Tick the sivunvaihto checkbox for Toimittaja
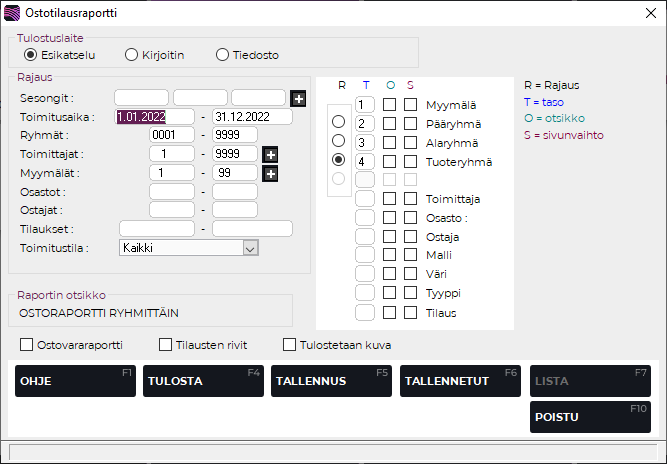Image resolution: width=667 pixels, height=464 pixels. [x=410, y=198]
